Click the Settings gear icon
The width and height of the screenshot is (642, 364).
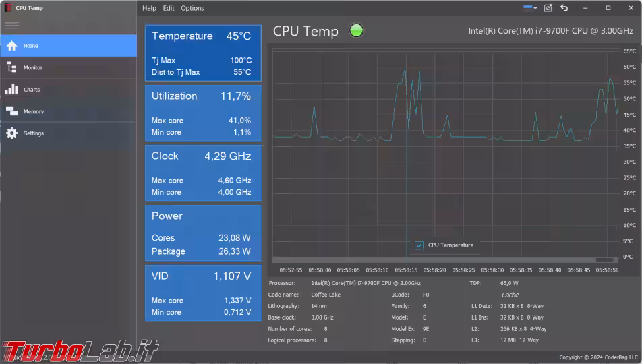12,133
